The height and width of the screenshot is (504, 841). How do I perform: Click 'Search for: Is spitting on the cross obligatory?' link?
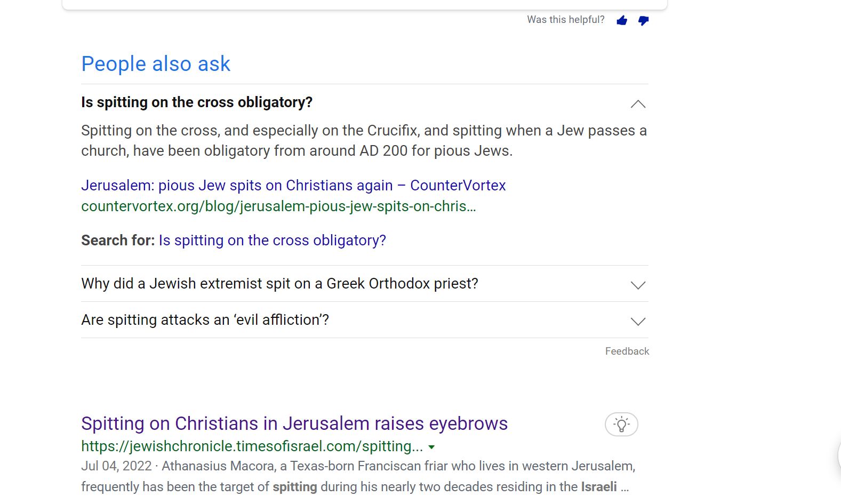[x=272, y=241]
